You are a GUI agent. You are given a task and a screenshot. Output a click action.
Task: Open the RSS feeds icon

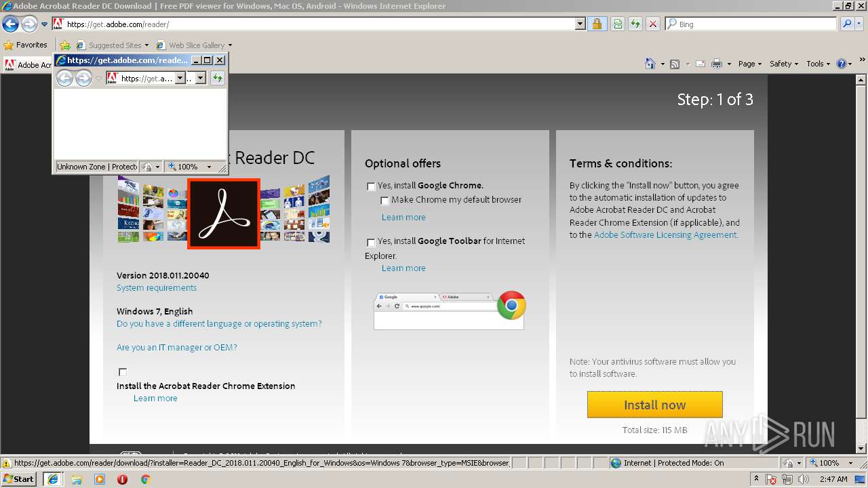675,64
